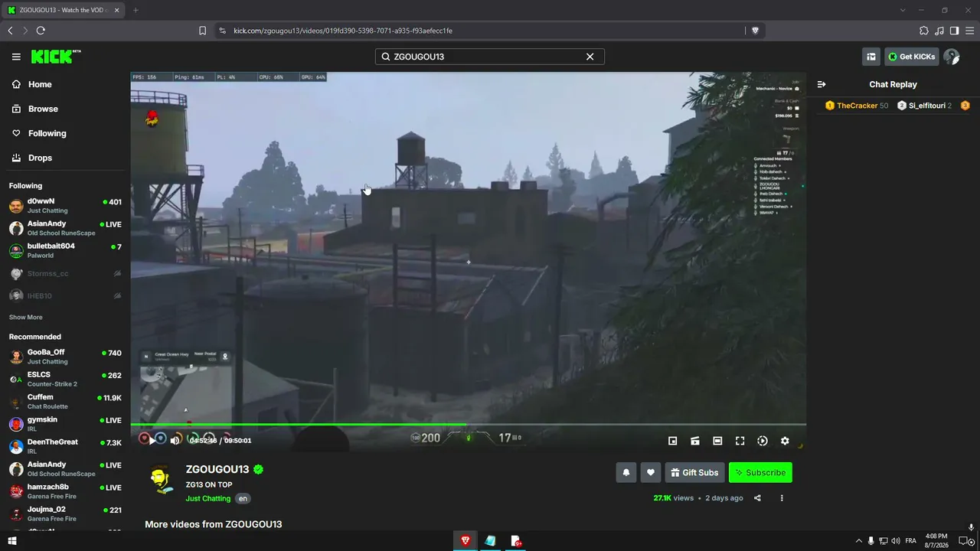
Task: Clear the ZGOUGOU13 search text
Action: (590, 57)
